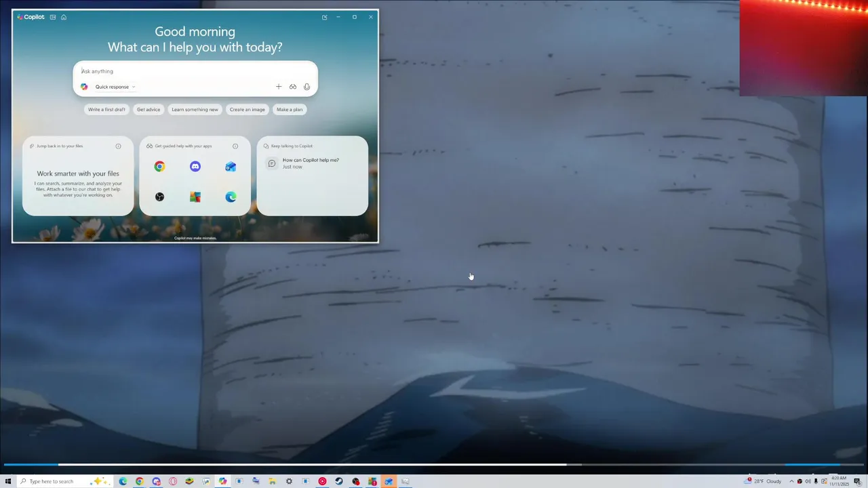868x488 pixels.
Task: Select Edge icon in Copilot apps card
Action: click(x=231, y=197)
